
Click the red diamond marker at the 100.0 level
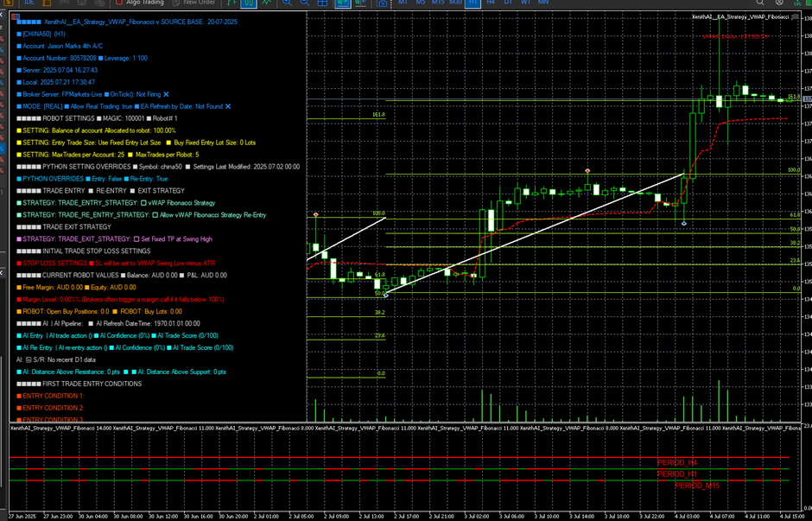tap(587, 170)
